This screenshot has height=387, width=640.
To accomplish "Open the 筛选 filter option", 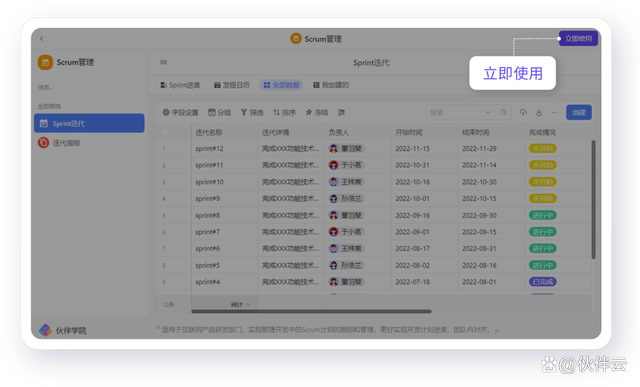I will click(252, 112).
